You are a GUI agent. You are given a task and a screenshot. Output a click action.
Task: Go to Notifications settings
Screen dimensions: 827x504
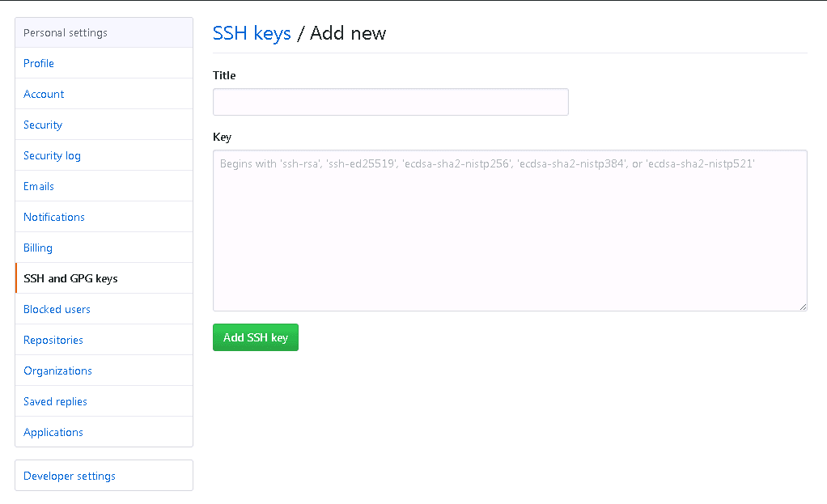53,217
